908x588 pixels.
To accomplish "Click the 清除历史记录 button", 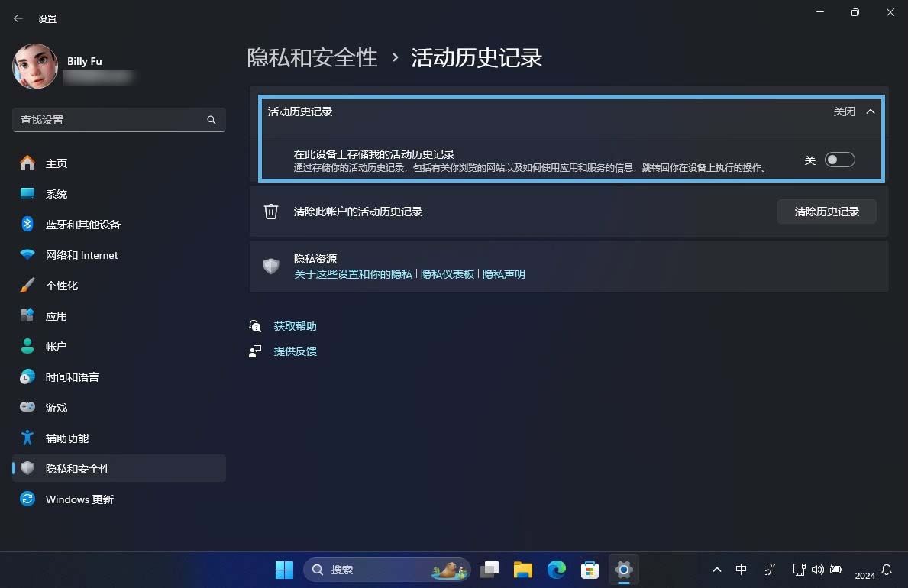I will (x=827, y=212).
